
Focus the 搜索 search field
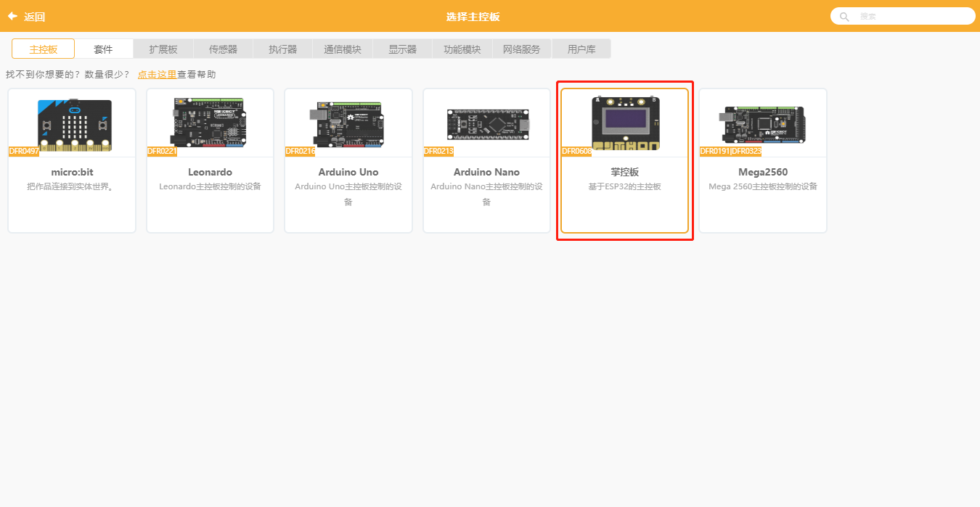coord(902,16)
